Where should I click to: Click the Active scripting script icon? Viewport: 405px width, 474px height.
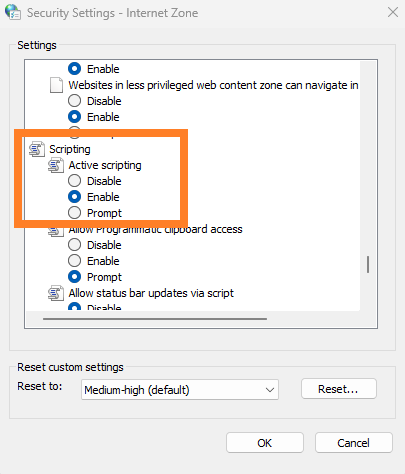56,165
